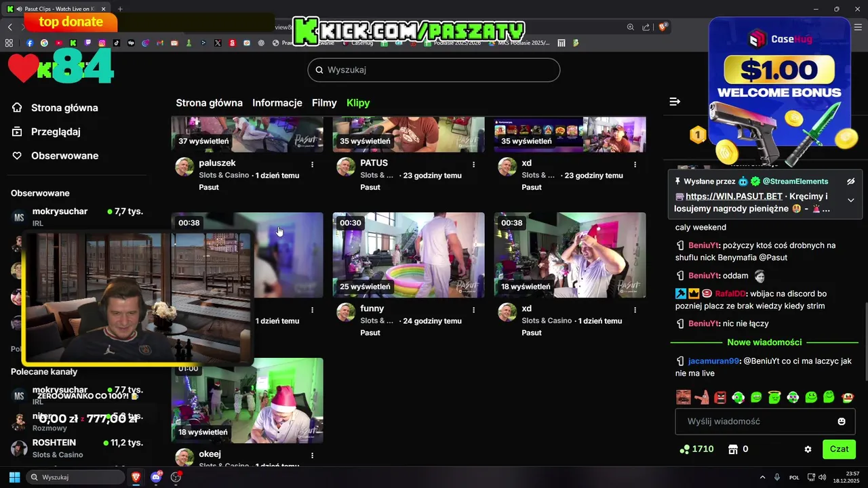Click the browser apps grid icon
Image resolution: width=868 pixels, height=488 pixels.
[9, 43]
